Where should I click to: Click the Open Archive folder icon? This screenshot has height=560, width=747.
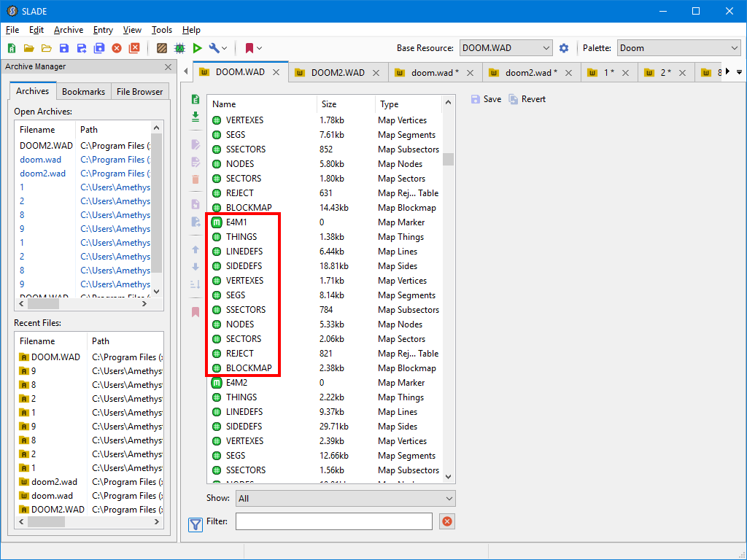click(29, 48)
